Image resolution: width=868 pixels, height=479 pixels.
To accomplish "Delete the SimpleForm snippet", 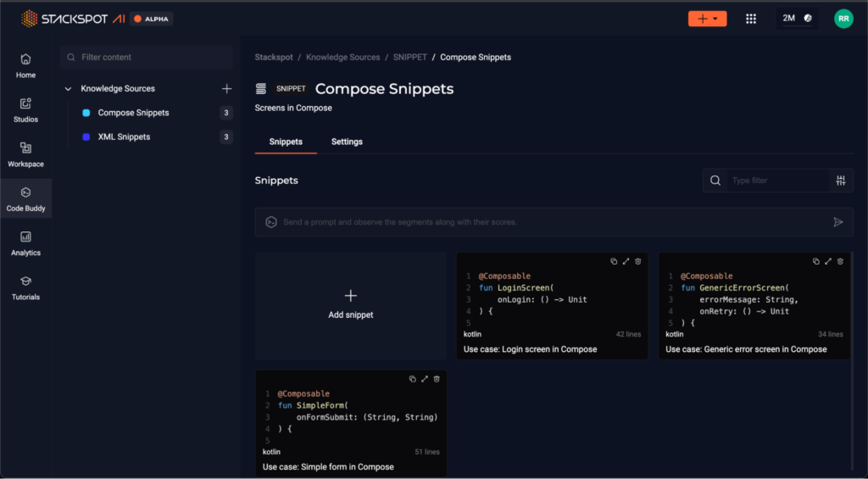I will (437, 379).
